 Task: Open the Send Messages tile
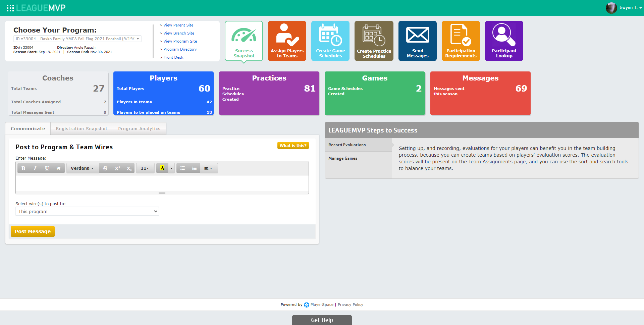coord(418,41)
